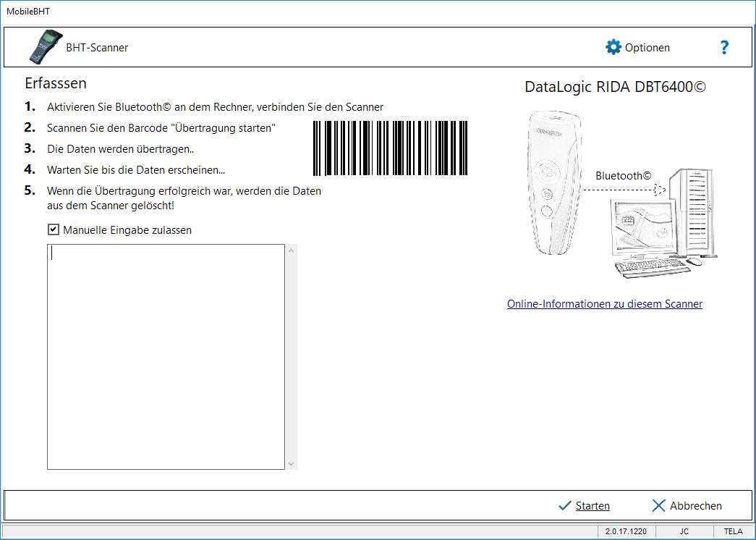Click the BHT-Scanner title label
Screen dimensions: 756x540
click(x=97, y=48)
